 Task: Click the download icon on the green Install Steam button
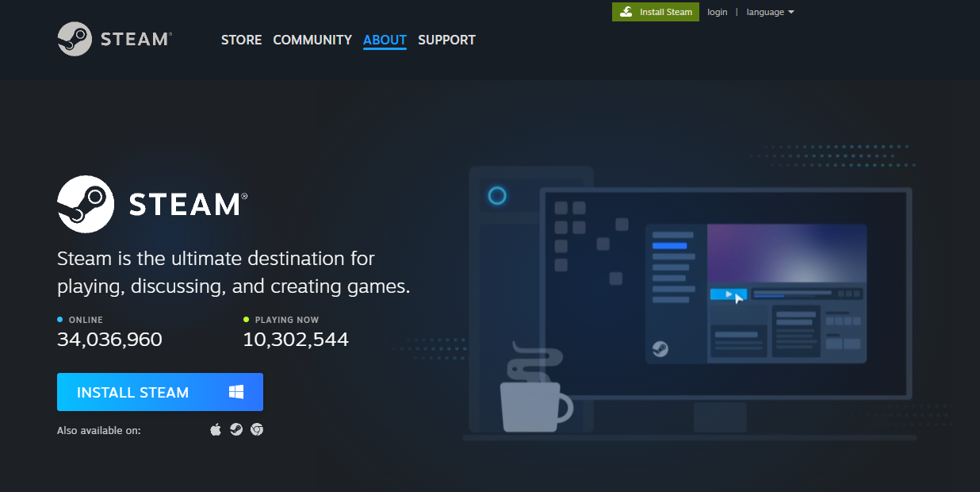click(x=626, y=12)
